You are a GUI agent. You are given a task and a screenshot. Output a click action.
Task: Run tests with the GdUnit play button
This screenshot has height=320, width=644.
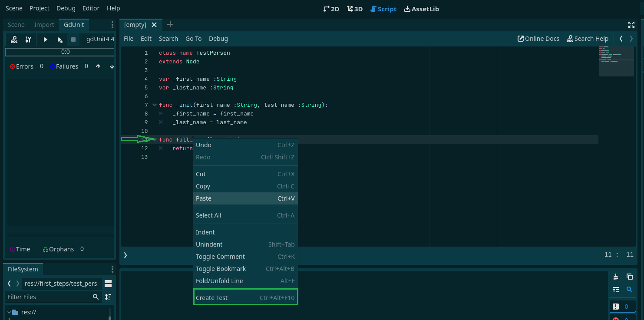tap(45, 40)
